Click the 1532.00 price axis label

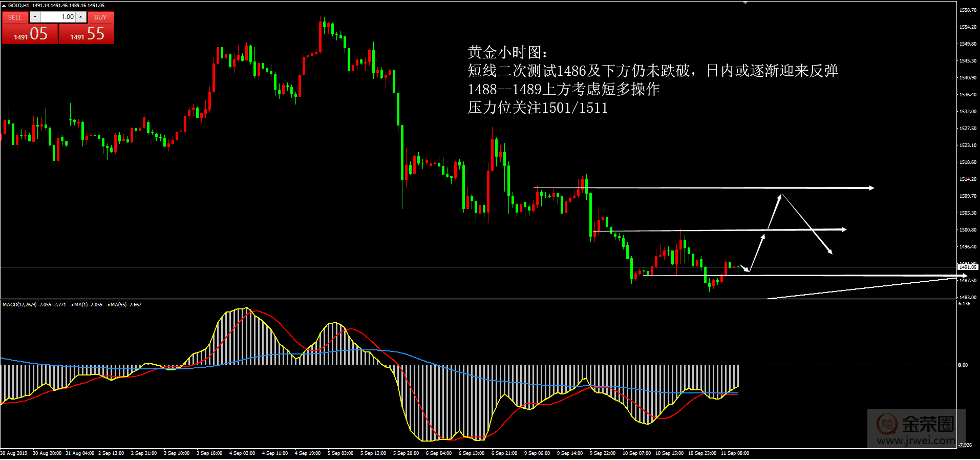coord(968,111)
